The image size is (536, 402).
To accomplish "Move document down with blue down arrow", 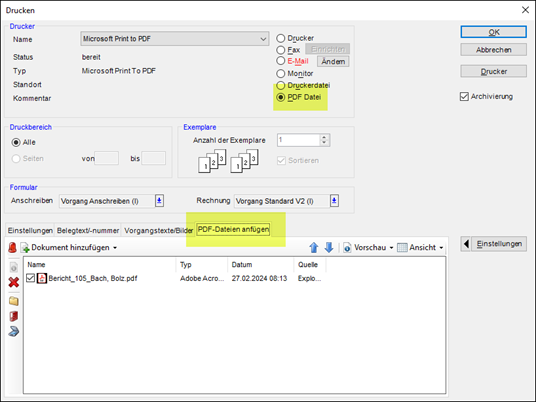I will coord(329,247).
